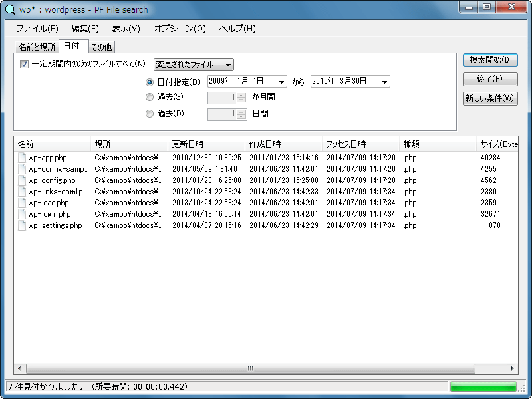The width and height of the screenshot is (532, 399).
Task: Open the 表示(V) menu
Action: [126, 29]
